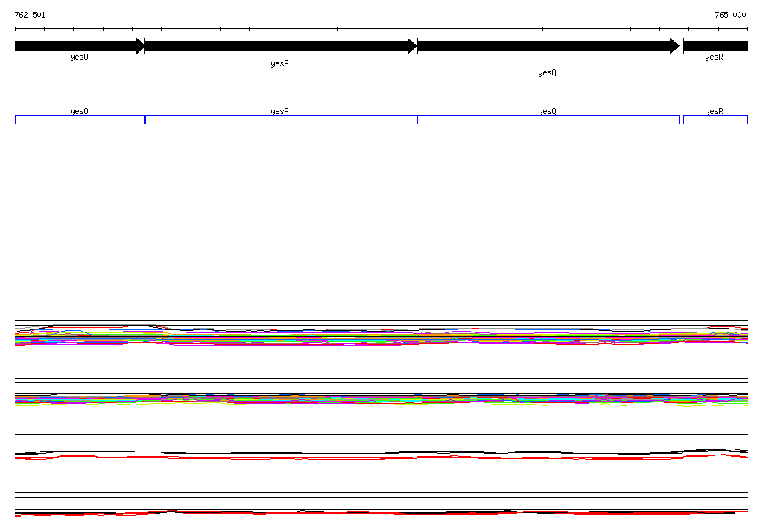This screenshot has width=763, height=532.
Task: Click the red line in third expression track
Action: pos(381,457)
